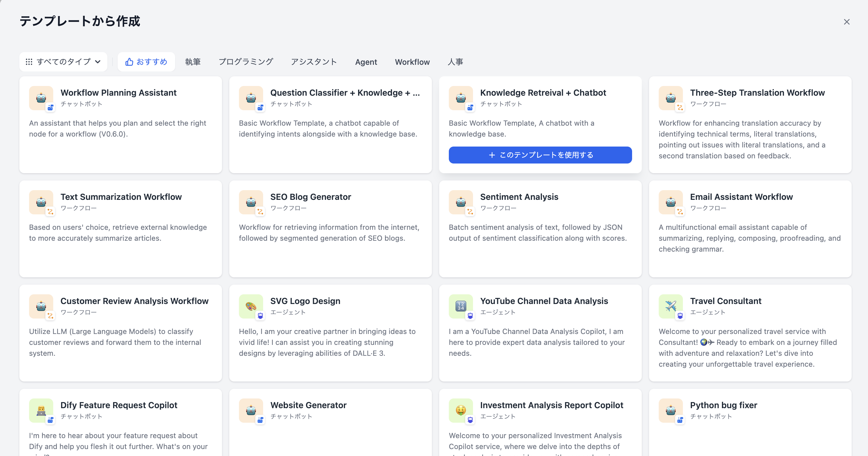Click Sentiment Analysis robot icon

(x=461, y=202)
